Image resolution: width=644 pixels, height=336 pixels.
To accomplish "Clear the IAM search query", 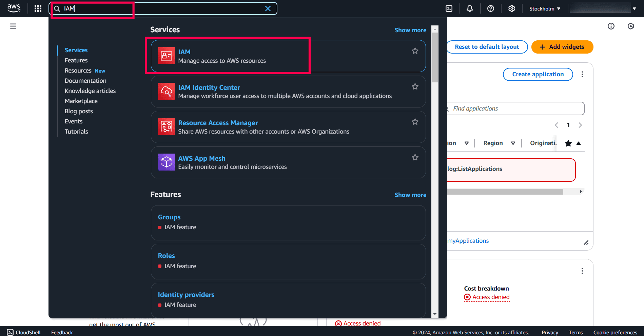I will click(268, 8).
